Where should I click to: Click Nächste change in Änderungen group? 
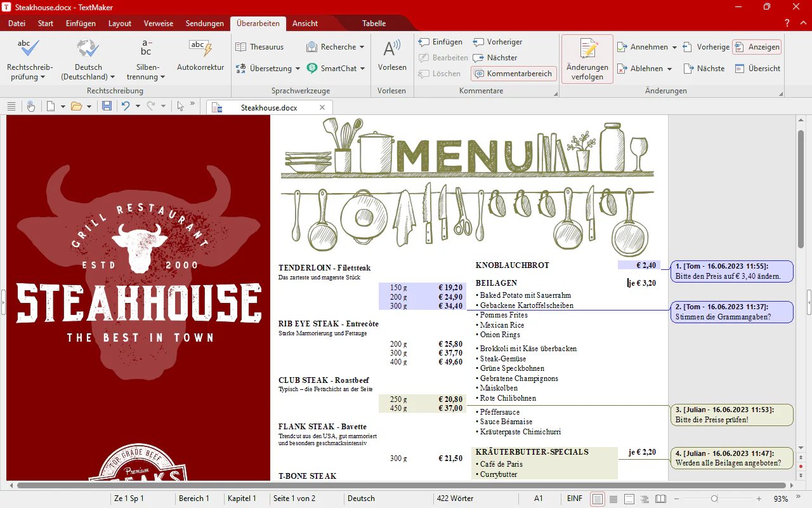(704, 68)
